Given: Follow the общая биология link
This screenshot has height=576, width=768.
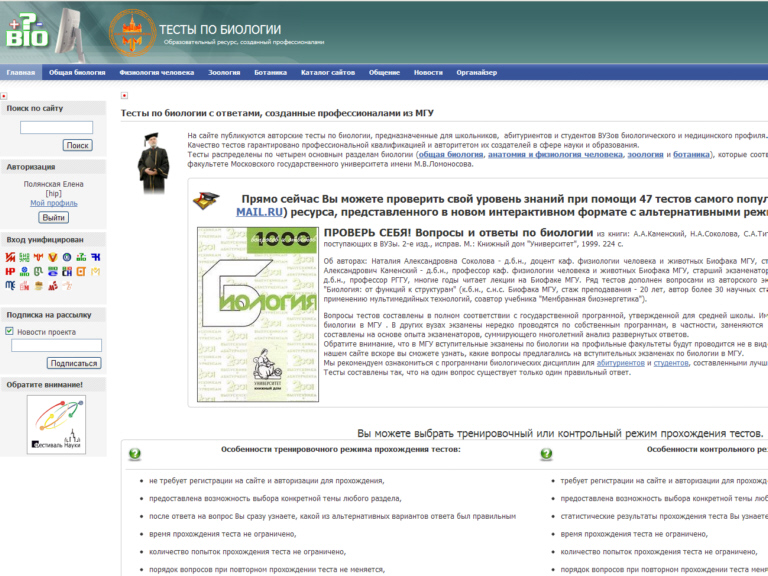Looking at the screenshot, I should coord(451,155).
